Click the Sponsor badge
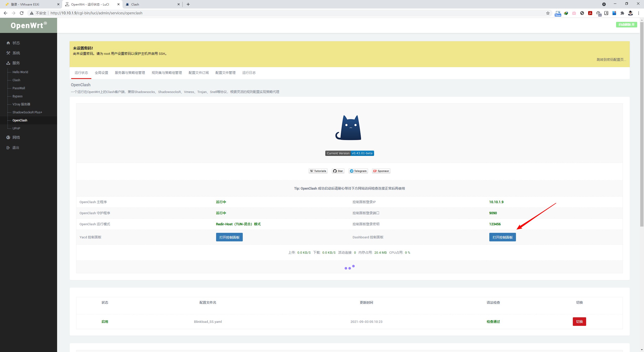This screenshot has height=352, width=644. point(381,171)
